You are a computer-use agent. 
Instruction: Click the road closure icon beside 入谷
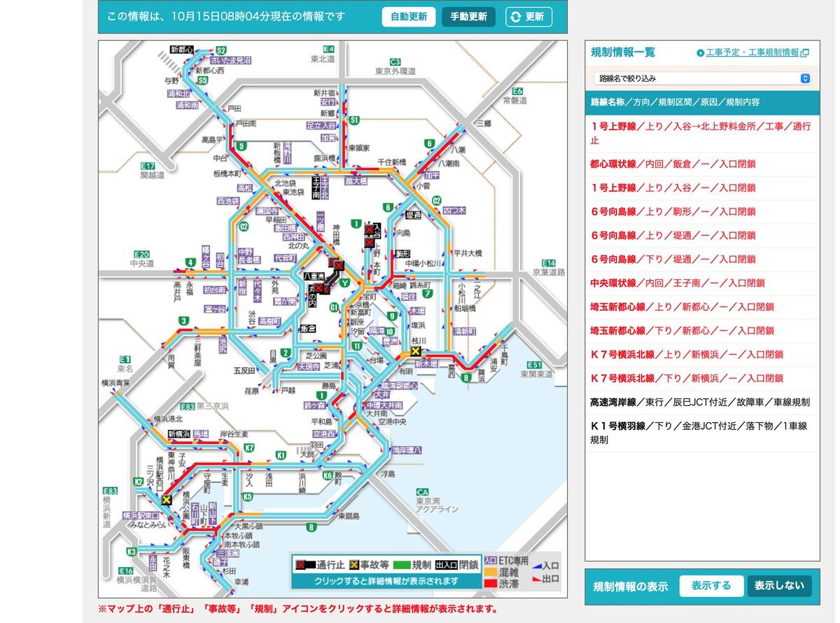tap(369, 230)
